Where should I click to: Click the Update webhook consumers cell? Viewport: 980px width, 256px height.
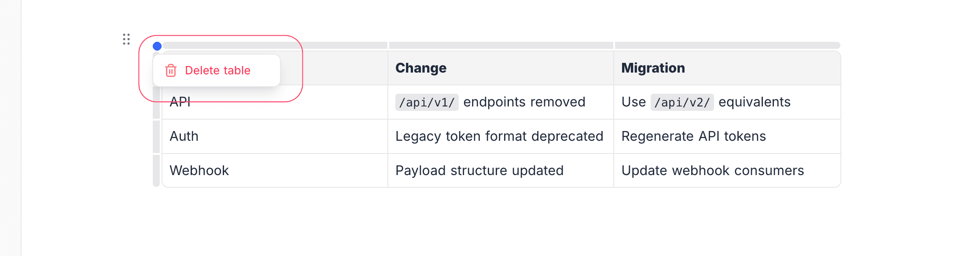(x=712, y=171)
